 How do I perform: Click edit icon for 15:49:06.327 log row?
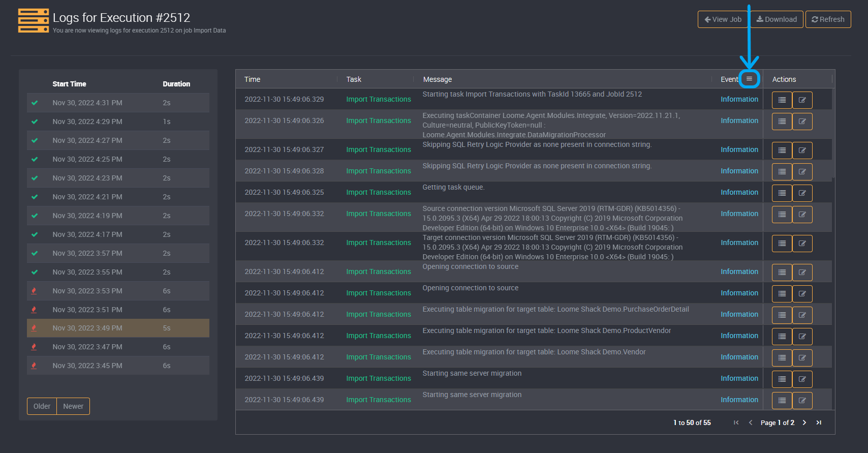point(802,150)
